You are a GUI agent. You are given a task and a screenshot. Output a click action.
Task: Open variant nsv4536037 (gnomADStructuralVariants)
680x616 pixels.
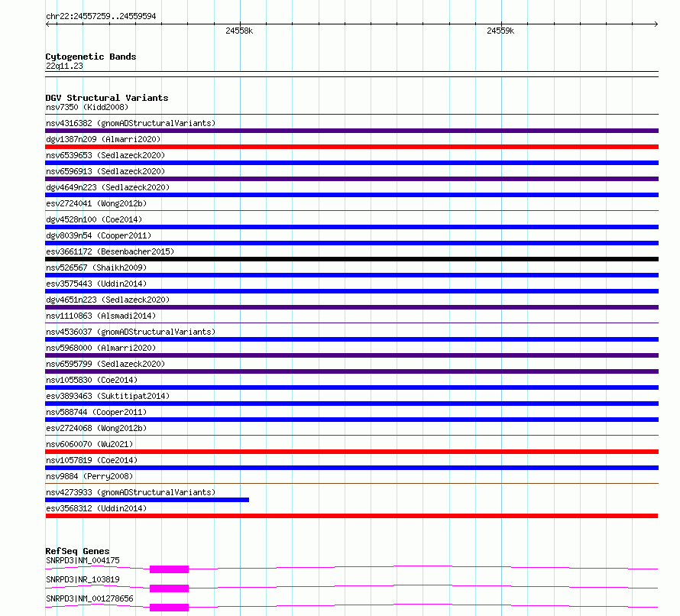pyautogui.click(x=131, y=332)
